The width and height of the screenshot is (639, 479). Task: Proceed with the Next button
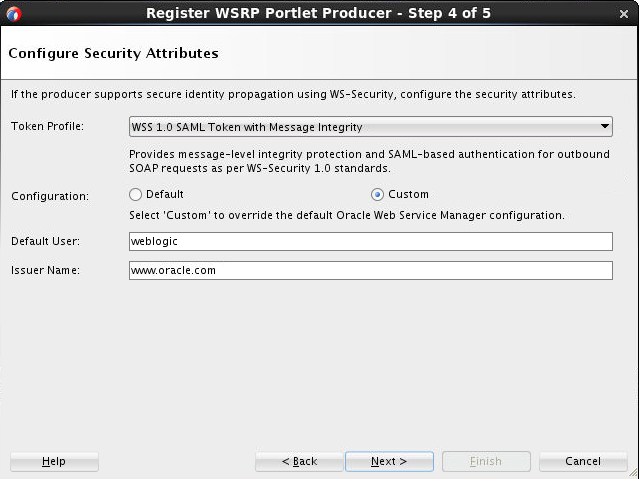click(389, 461)
